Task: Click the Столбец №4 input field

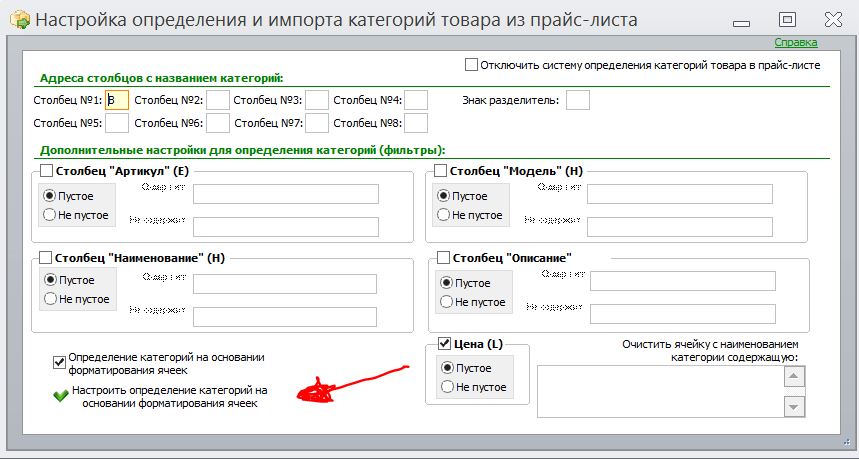Action: 416,100
